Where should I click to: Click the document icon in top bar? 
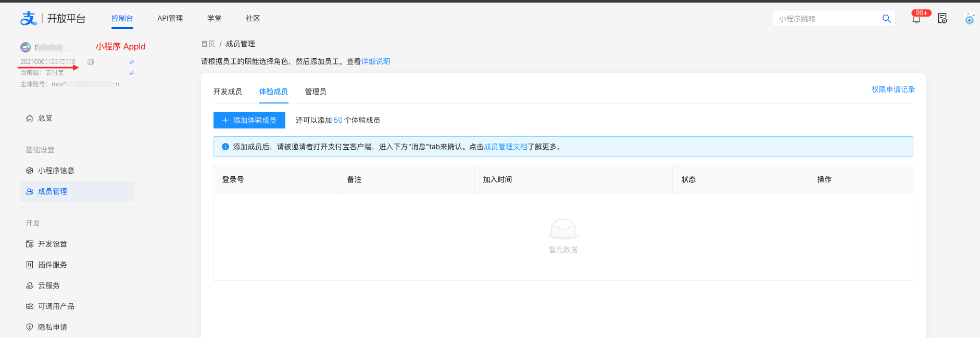point(942,19)
